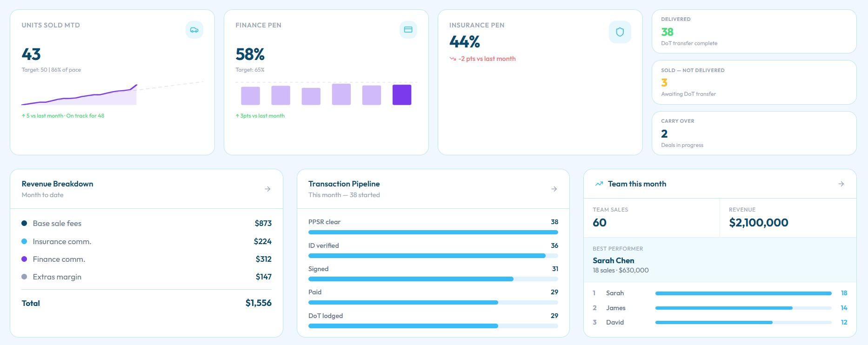Select James row in team ranking

[720, 308]
